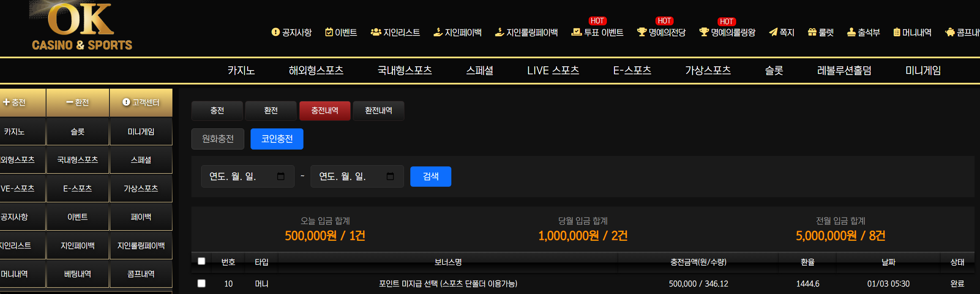Select the 원화충전 tab
The image size is (980, 294).
218,139
